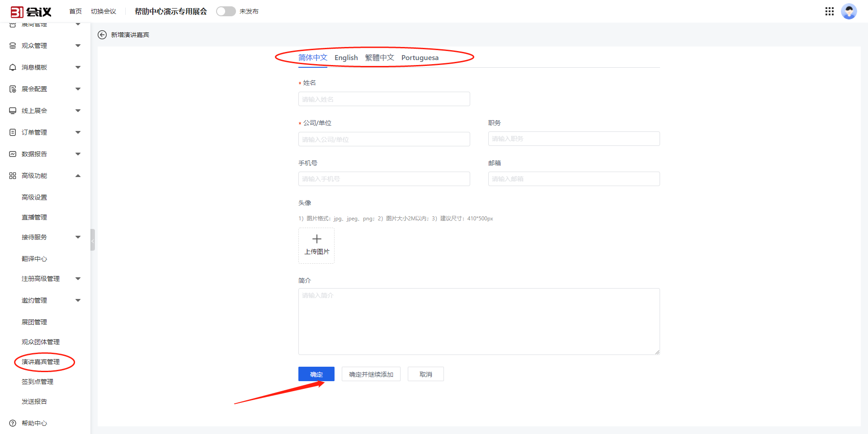Click the 确定并继续添加 button
This screenshot has height=434, width=868.
coord(371,374)
